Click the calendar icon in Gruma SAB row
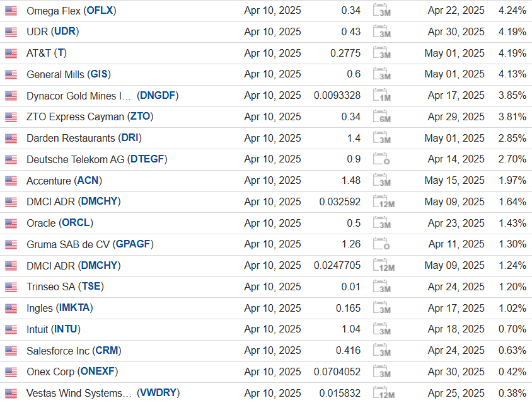Image resolution: width=532 pixels, height=403 pixels. pyautogui.click(x=382, y=244)
